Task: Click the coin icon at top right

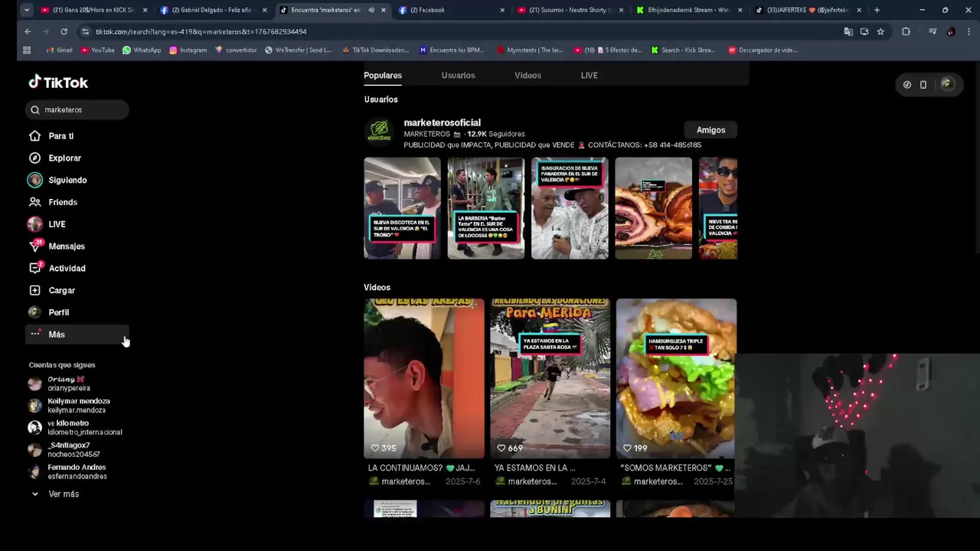Action: click(x=907, y=85)
